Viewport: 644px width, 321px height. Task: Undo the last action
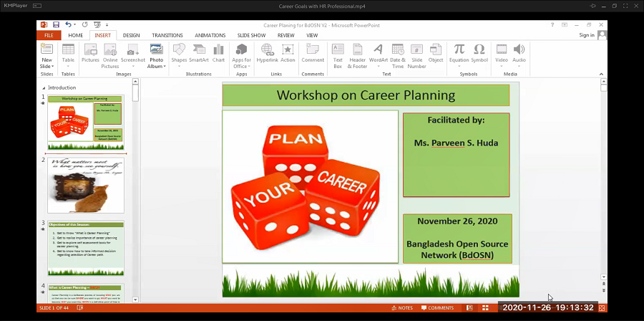[x=68, y=24]
